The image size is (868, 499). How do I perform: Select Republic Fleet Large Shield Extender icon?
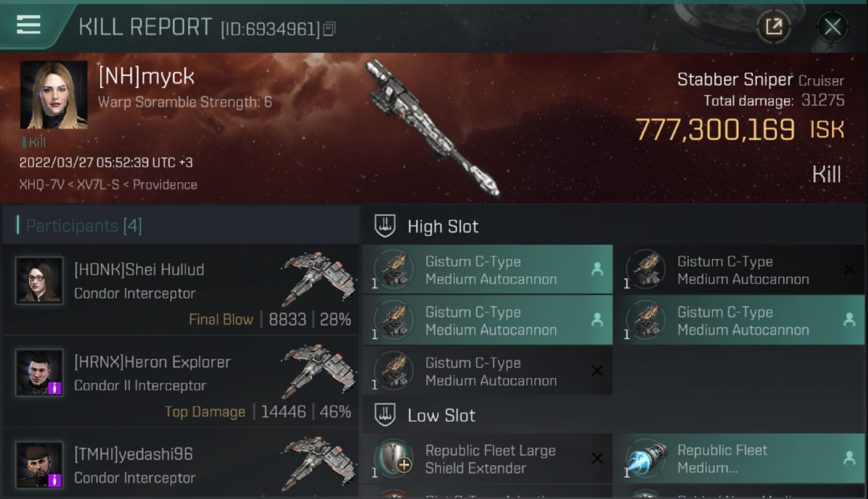point(395,458)
